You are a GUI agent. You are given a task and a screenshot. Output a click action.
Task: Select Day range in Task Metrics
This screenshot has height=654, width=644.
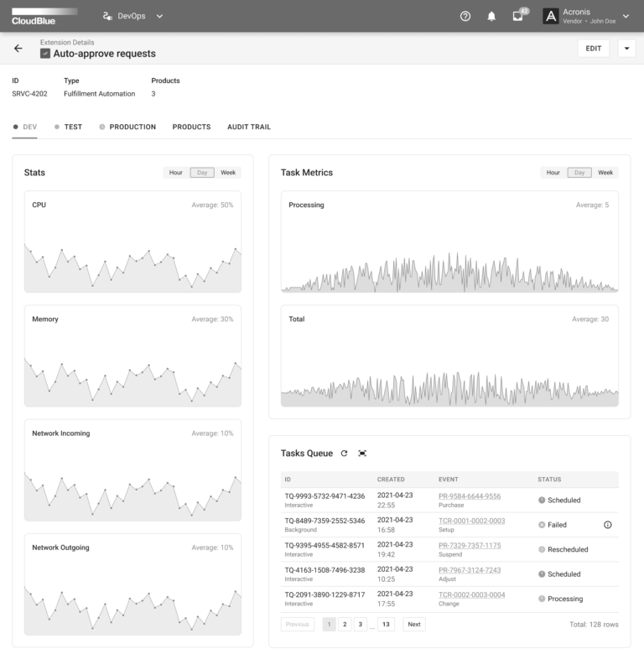579,173
